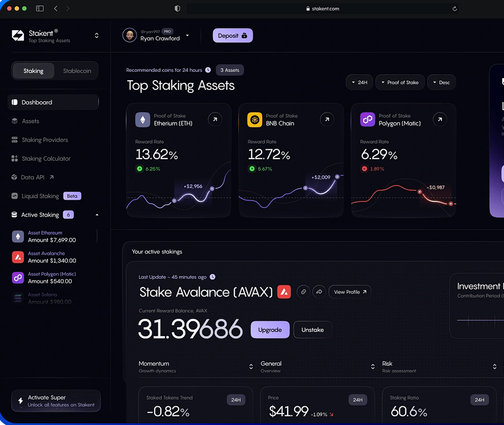The image size is (504, 425).
Task: Click the stakent.com address bar
Action: tap(323, 9)
